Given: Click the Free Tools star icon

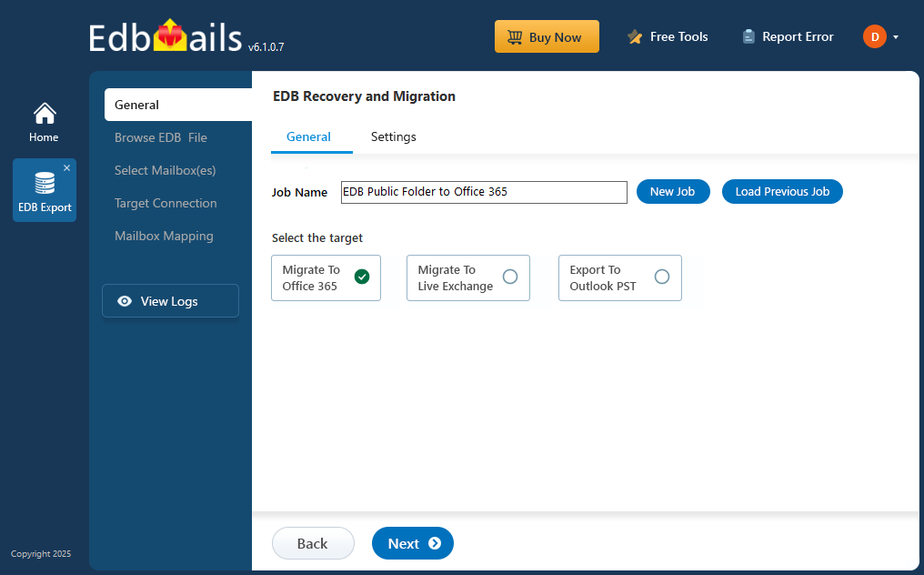Looking at the screenshot, I should click(x=635, y=36).
